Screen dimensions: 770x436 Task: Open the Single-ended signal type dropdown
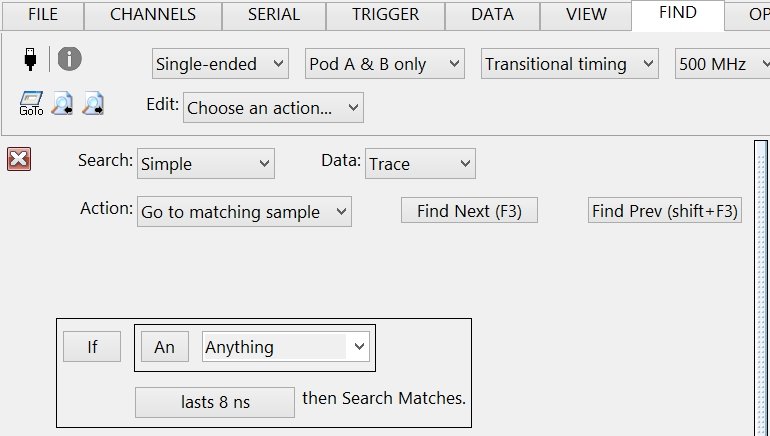(220, 64)
